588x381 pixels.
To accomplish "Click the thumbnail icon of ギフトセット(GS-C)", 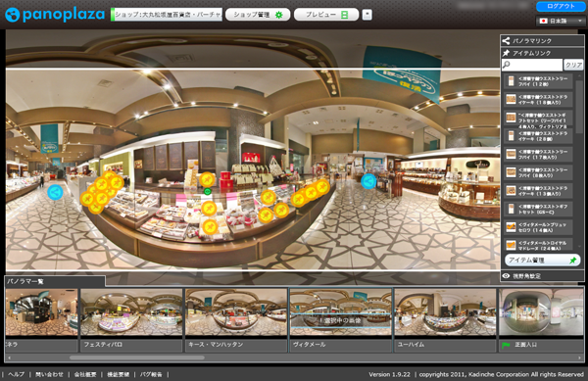I will 511,209.
